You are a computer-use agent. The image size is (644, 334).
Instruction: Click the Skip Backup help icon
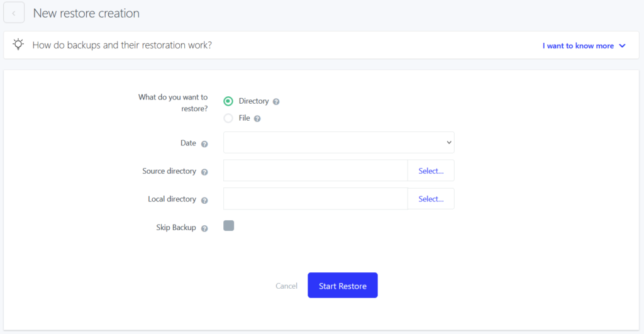pyautogui.click(x=204, y=228)
